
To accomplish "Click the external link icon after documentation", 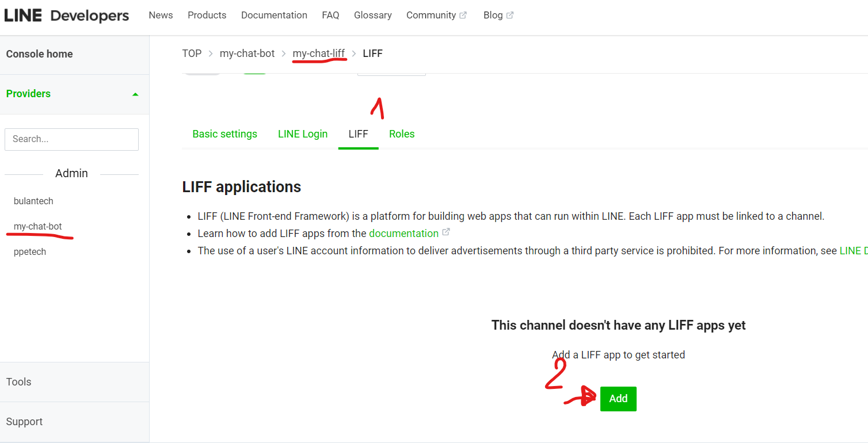I will pyautogui.click(x=446, y=232).
